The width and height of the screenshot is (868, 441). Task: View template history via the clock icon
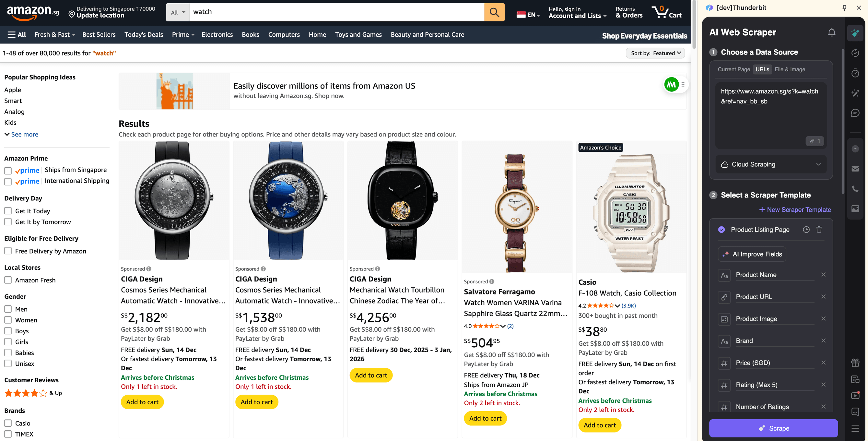pyautogui.click(x=806, y=229)
